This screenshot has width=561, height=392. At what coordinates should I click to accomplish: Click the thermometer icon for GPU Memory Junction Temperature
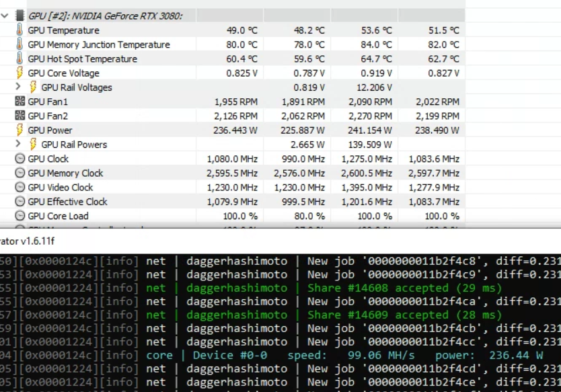coord(20,44)
